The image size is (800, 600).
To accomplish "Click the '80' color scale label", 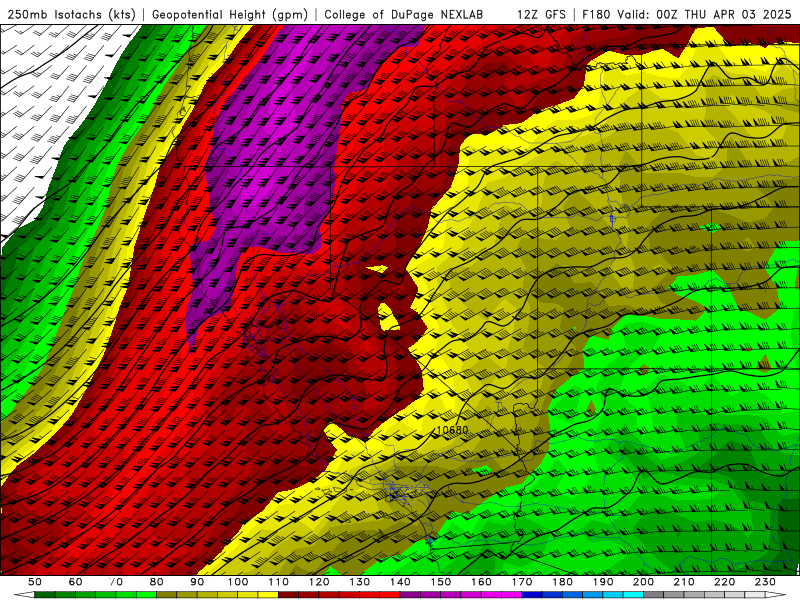I will [x=157, y=582].
